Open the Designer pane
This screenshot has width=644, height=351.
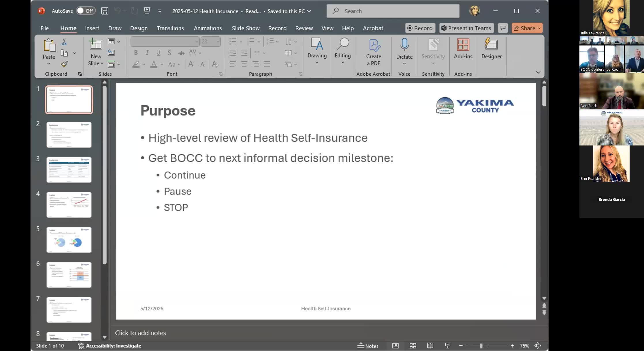[x=491, y=48]
